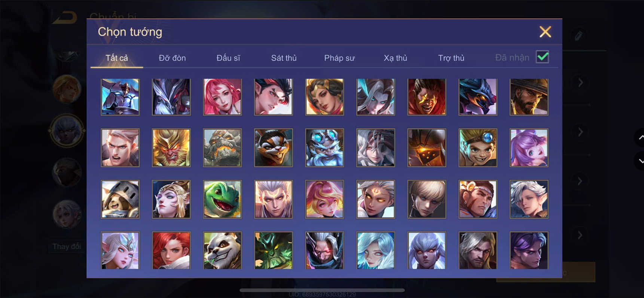Show the Trợ thủ hero list

point(451,58)
